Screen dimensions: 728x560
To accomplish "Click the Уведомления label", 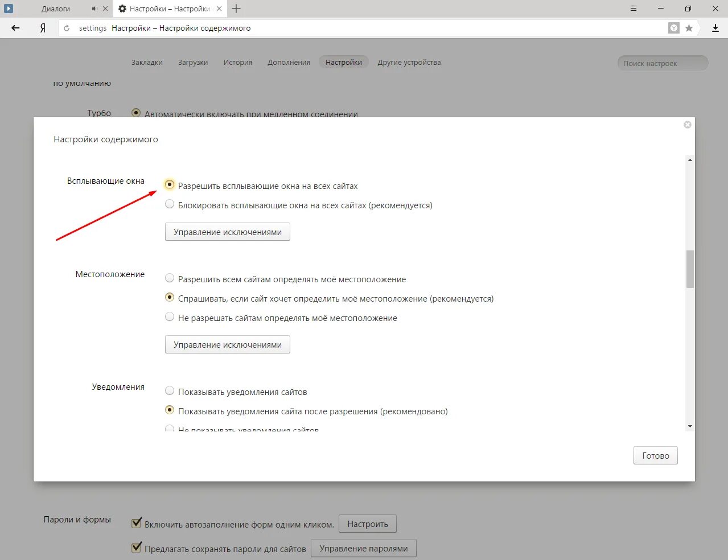I will pos(118,387).
